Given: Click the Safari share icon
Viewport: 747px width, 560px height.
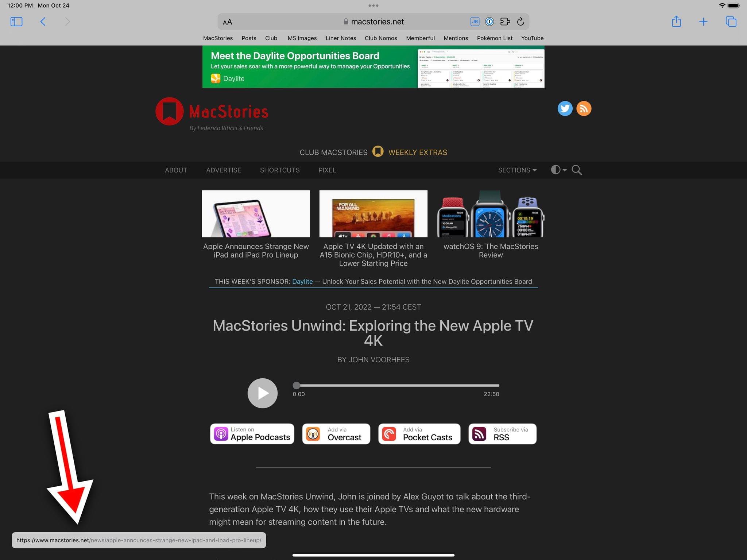Looking at the screenshot, I should coord(676,22).
